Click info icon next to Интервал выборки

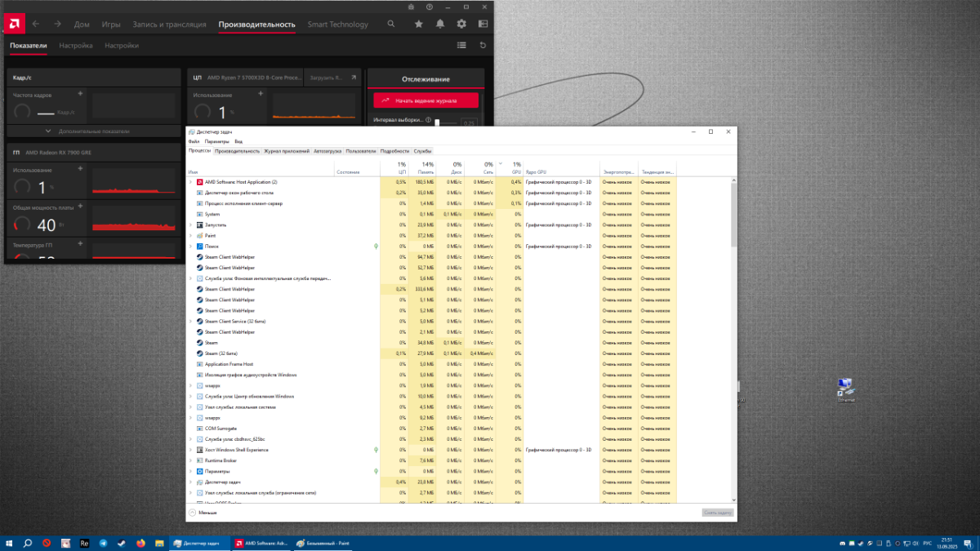pos(428,120)
